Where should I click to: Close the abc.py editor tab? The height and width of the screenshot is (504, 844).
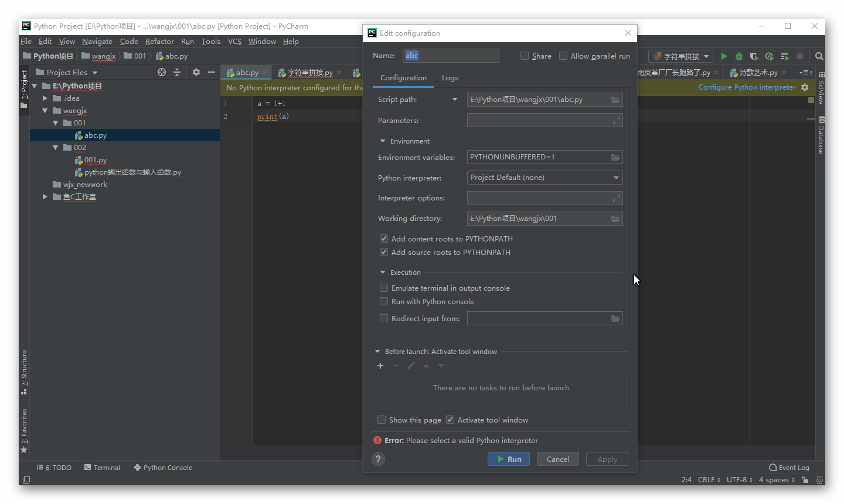(265, 73)
